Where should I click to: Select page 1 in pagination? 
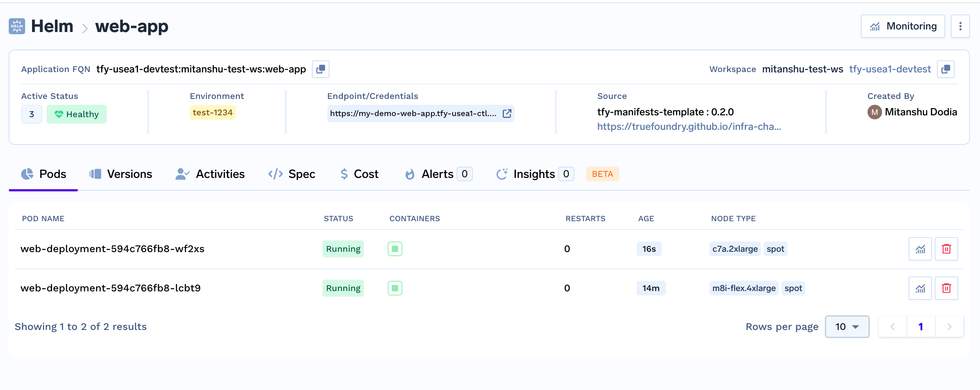tap(921, 327)
